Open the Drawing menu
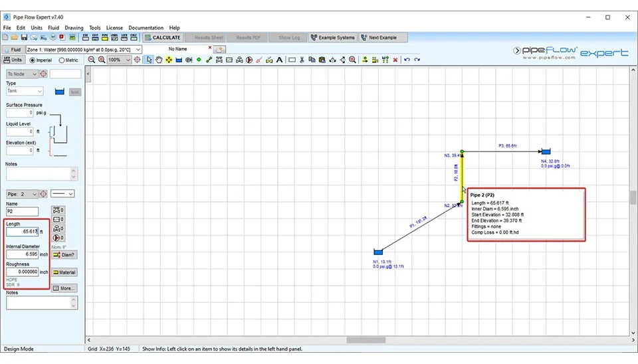This screenshot has height=364, width=638. (x=74, y=28)
